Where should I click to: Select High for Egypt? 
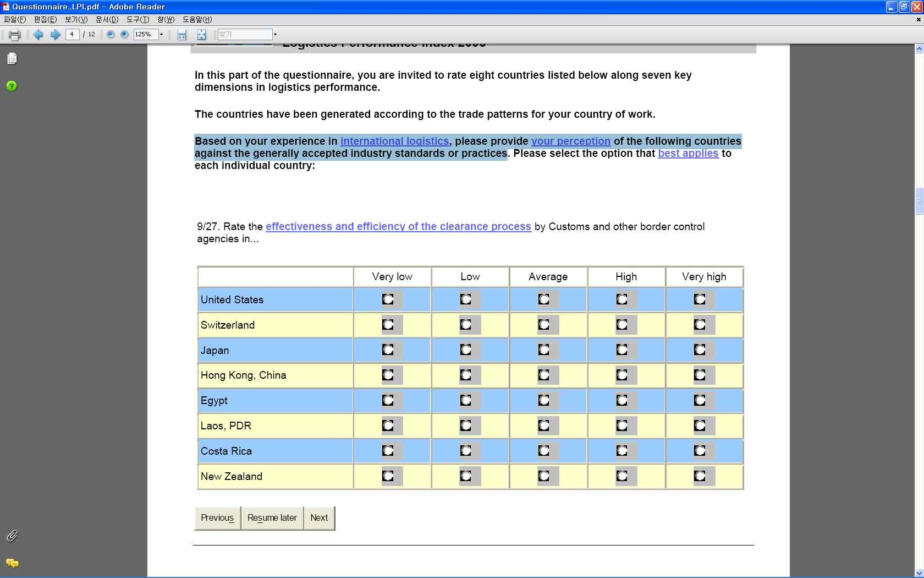(622, 400)
